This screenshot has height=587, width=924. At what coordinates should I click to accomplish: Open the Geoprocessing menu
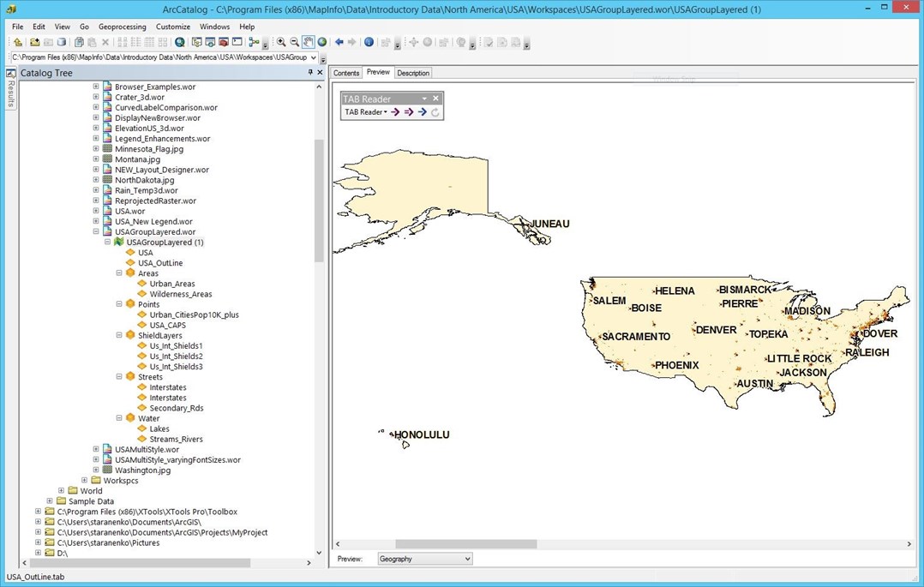tap(122, 27)
